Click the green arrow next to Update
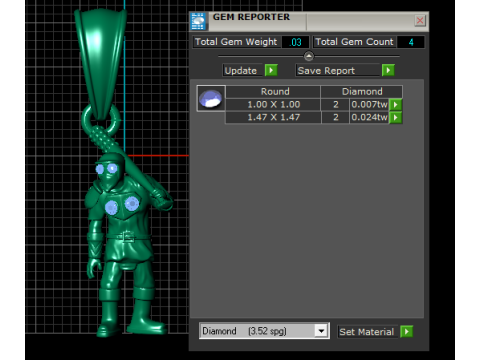480x360 pixels. coord(271,70)
